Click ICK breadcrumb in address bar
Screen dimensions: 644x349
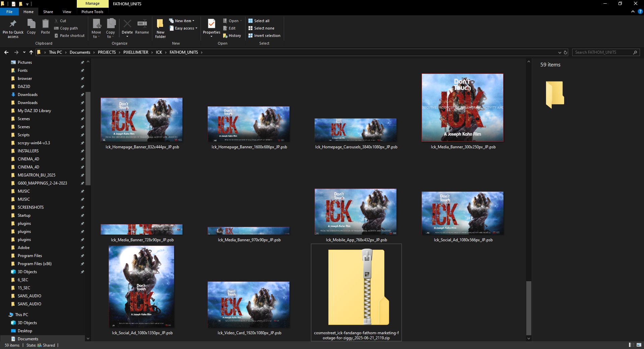coord(159,52)
